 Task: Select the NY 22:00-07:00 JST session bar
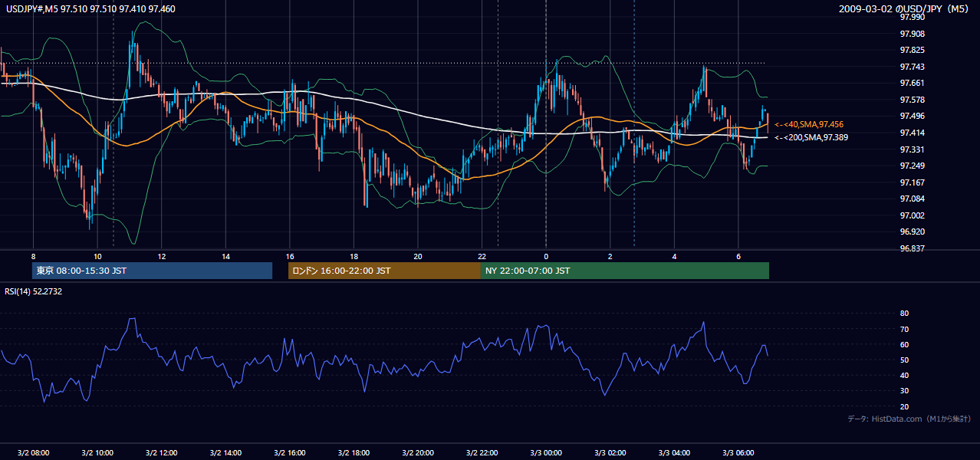pos(625,271)
